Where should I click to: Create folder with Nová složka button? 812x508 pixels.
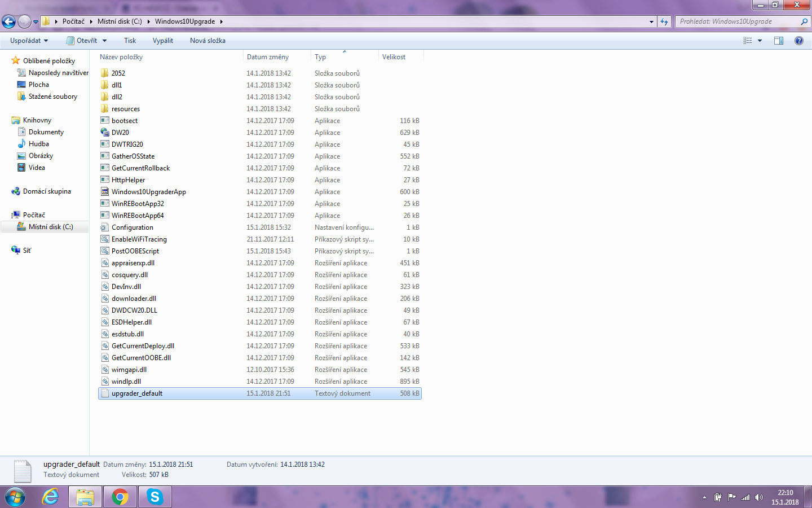[x=208, y=41]
